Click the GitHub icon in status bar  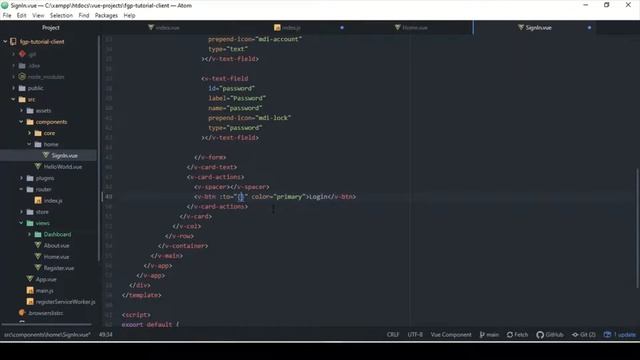pos(540,335)
